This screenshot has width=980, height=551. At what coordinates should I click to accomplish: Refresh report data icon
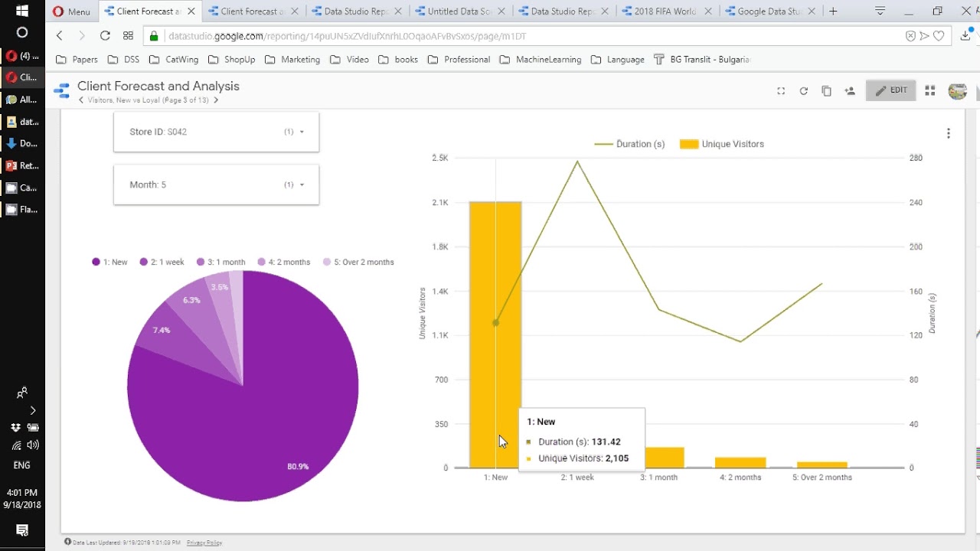pyautogui.click(x=804, y=91)
